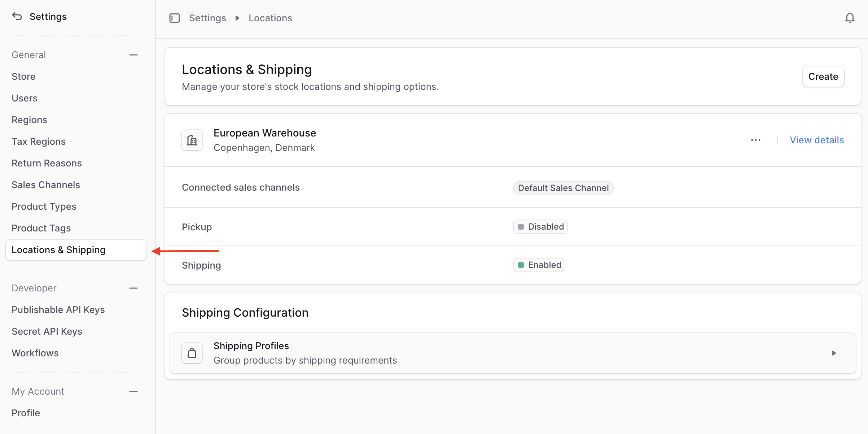Click the Enabled badge next to Shipping
This screenshot has width=868, height=434.
tap(539, 265)
